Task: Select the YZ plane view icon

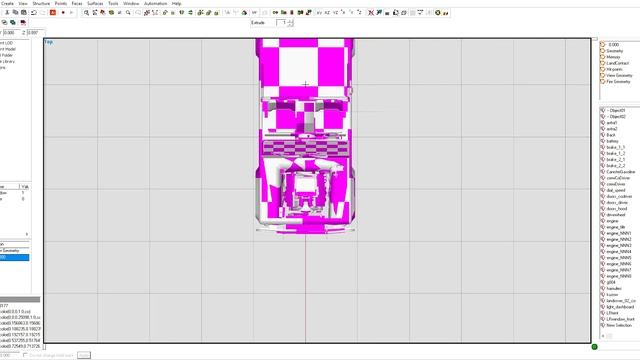Action: pos(335,13)
